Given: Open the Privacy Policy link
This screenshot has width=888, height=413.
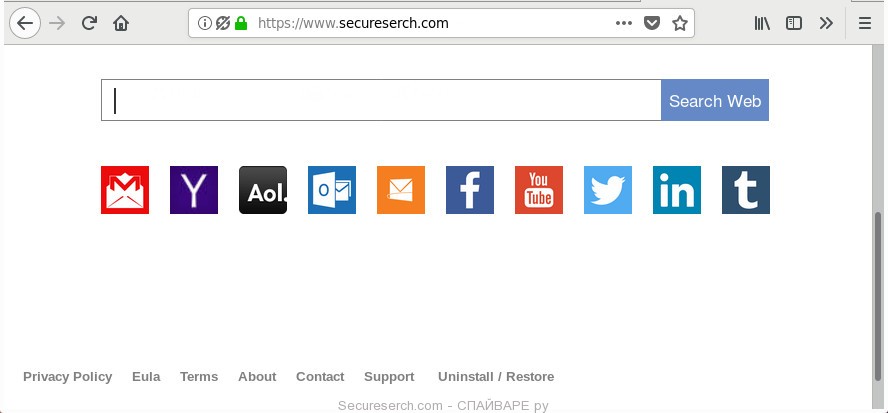Looking at the screenshot, I should [68, 377].
